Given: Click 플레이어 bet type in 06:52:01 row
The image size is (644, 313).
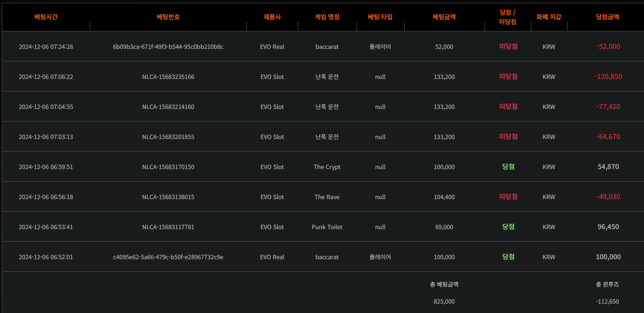Looking at the screenshot, I should point(380,257).
